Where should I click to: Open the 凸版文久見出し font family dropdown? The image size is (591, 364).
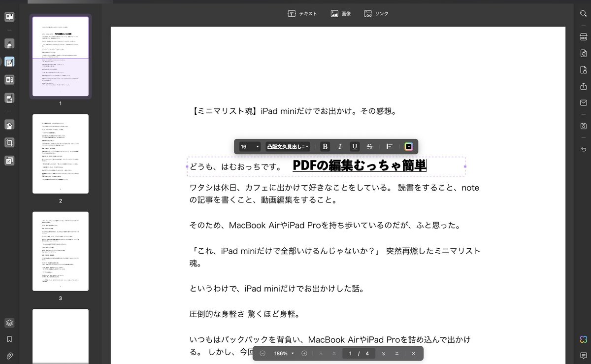(288, 146)
